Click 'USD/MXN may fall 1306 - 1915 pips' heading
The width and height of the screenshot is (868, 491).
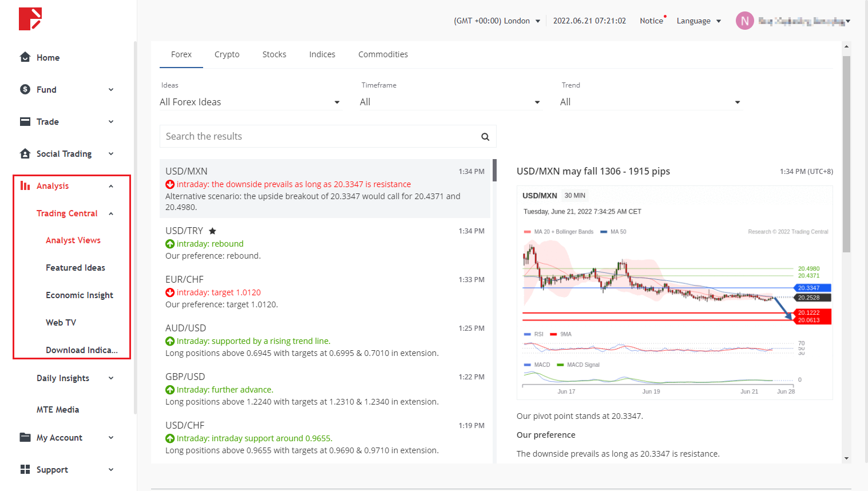(x=593, y=171)
